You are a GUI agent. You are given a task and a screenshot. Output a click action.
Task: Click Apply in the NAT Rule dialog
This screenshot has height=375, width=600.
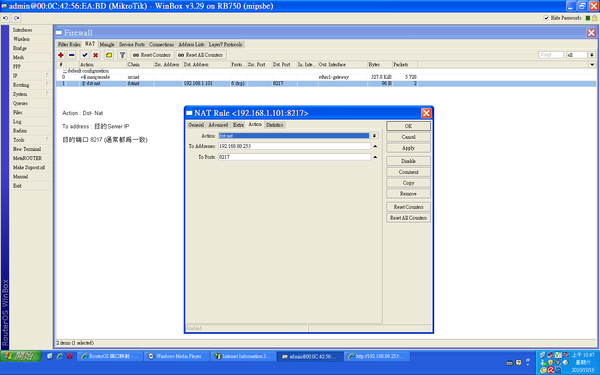408,148
